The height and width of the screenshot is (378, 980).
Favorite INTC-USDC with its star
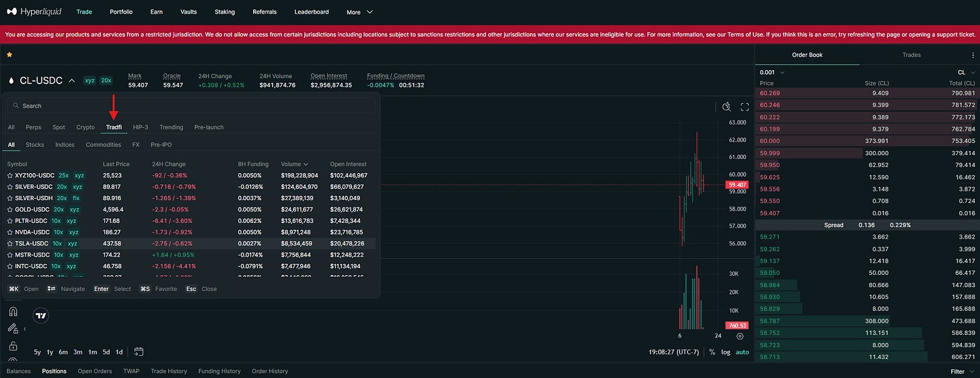10,266
